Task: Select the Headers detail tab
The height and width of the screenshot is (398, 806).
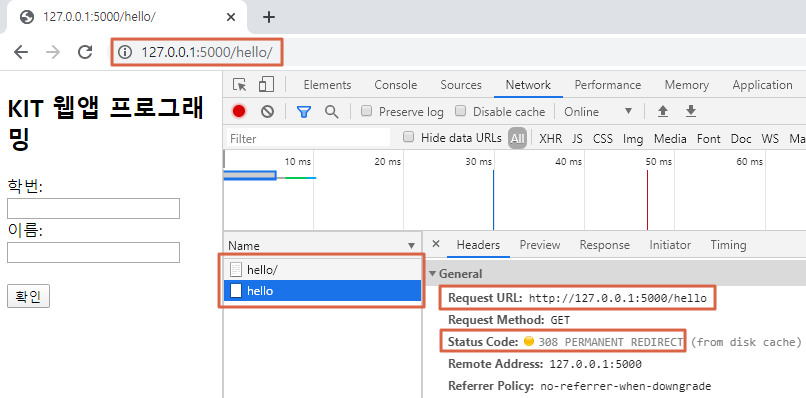Action: pyautogui.click(x=478, y=245)
